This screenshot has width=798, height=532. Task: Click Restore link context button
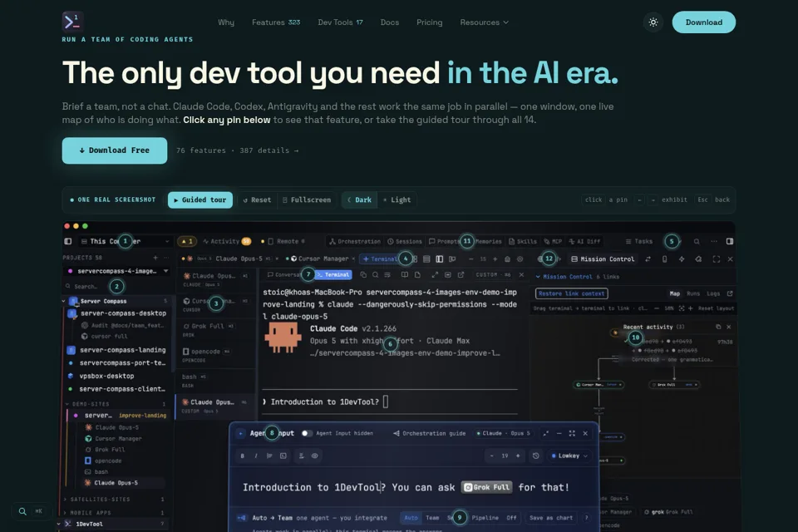(x=572, y=293)
